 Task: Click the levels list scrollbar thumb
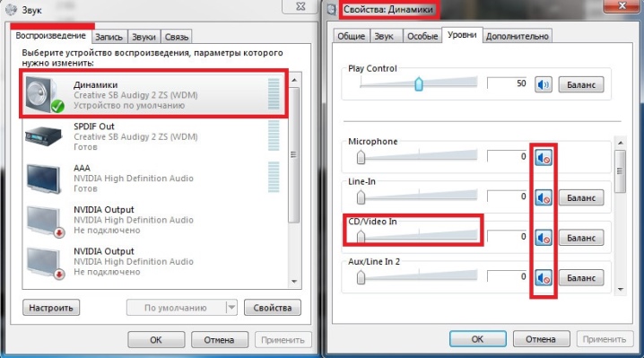[620, 171]
